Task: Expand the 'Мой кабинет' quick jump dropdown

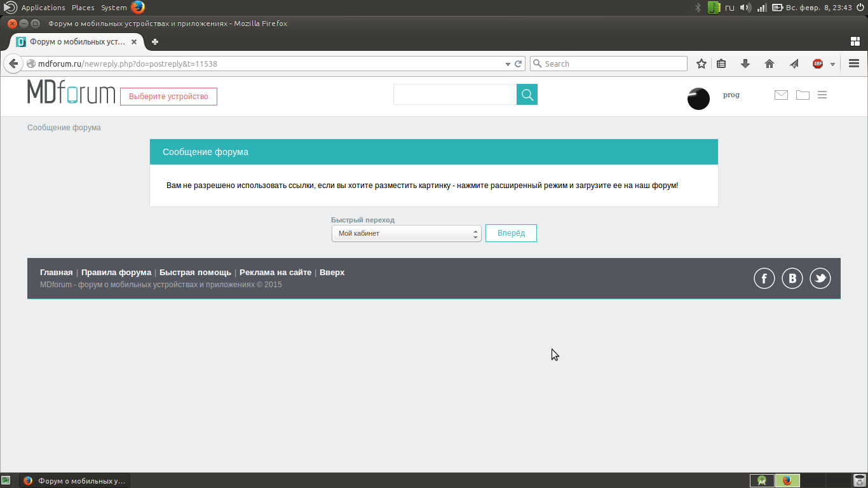Action: pyautogui.click(x=405, y=234)
